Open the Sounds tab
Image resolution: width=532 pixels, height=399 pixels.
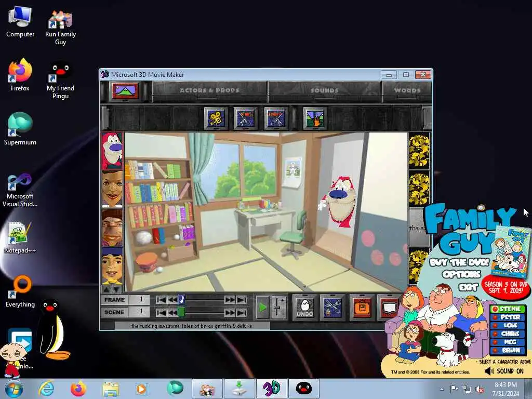click(325, 90)
